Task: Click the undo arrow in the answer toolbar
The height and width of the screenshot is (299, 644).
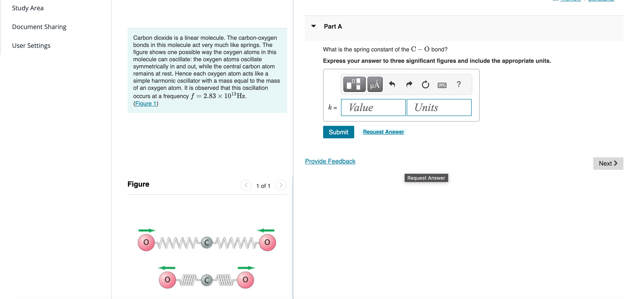Action: 392,84
